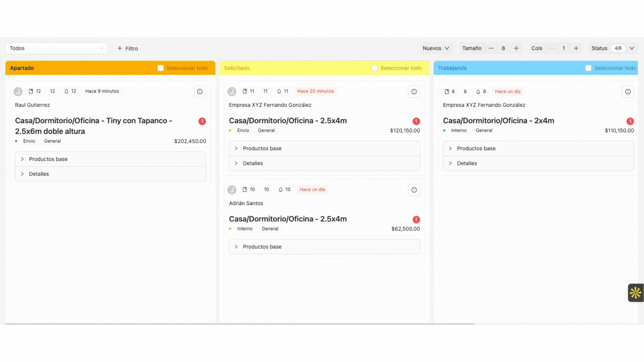Click the J avatar on Raul Gutierrez card

tap(18, 92)
